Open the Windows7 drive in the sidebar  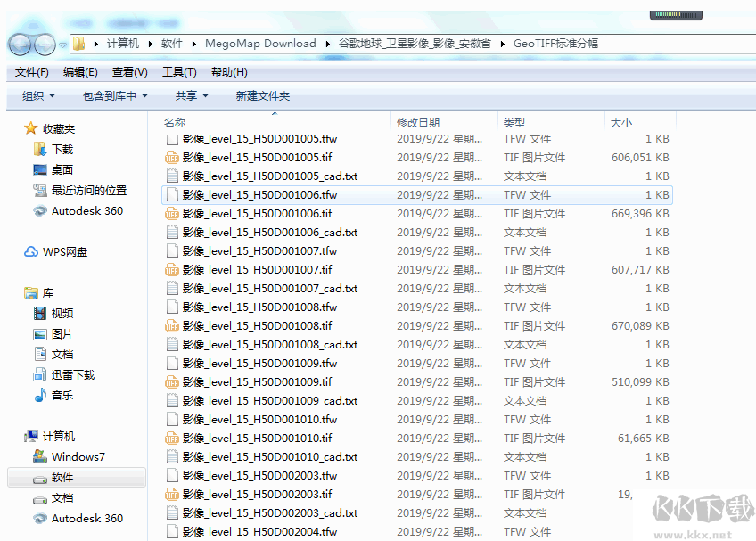pyautogui.click(x=69, y=456)
